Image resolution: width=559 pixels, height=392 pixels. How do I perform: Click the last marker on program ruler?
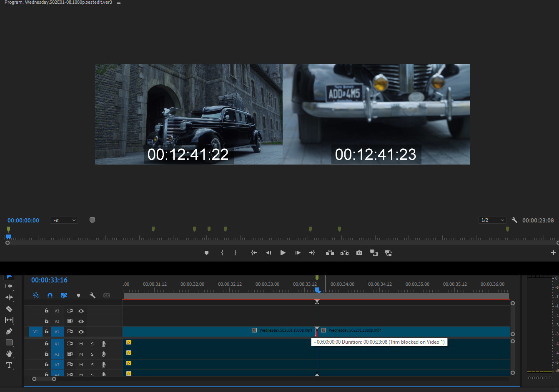click(x=507, y=229)
